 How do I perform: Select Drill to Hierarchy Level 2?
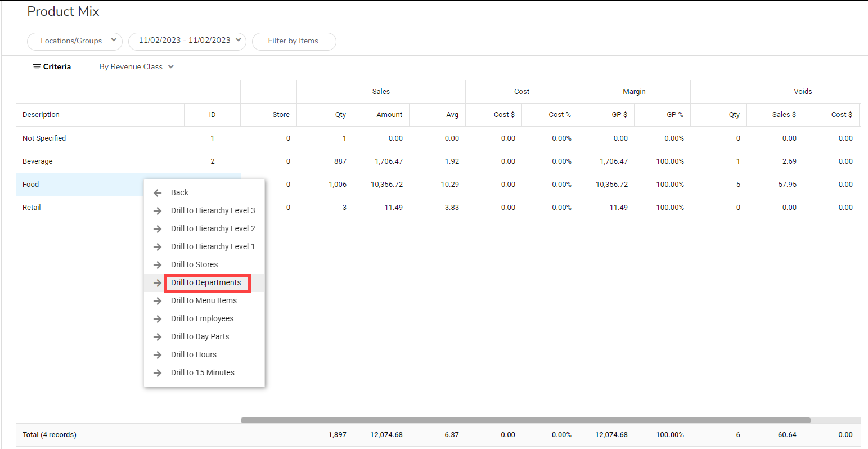[213, 229]
